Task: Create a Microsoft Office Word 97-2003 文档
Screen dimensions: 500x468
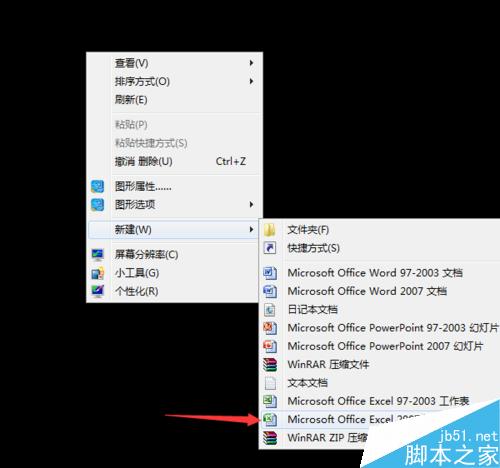Action: [380, 273]
